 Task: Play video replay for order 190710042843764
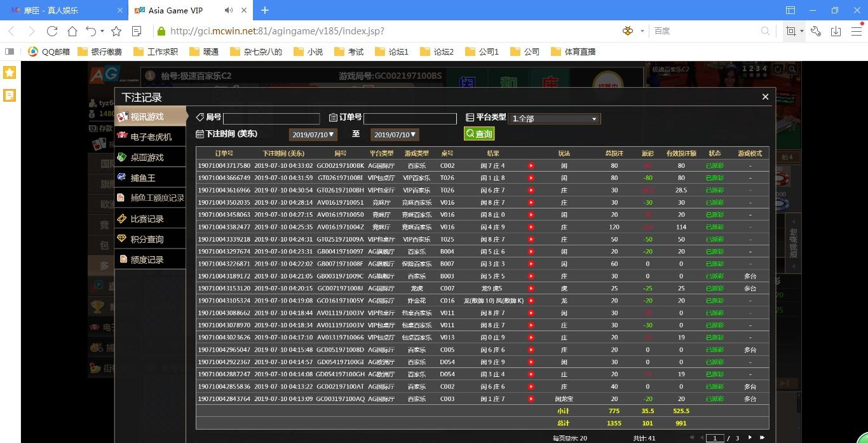[531, 399]
